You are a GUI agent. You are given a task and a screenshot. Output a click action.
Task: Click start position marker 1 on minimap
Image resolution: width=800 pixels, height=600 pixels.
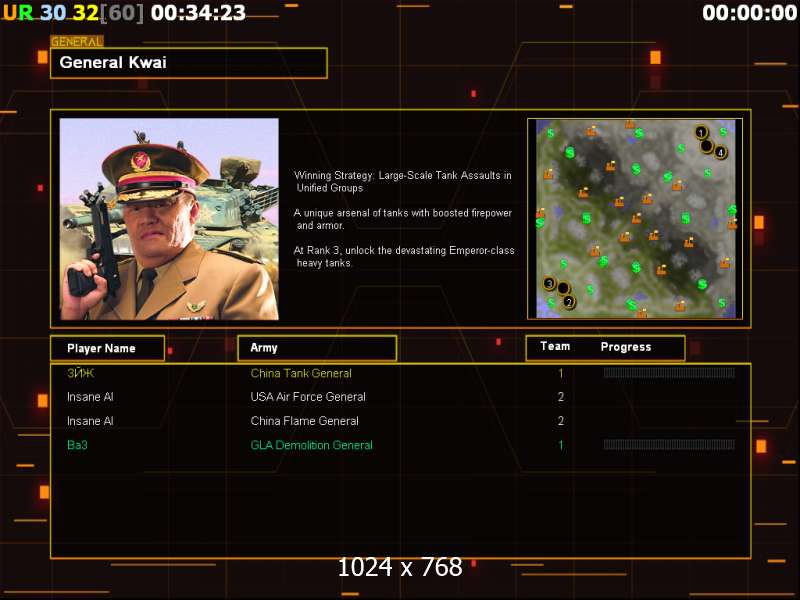tap(701, 133)
